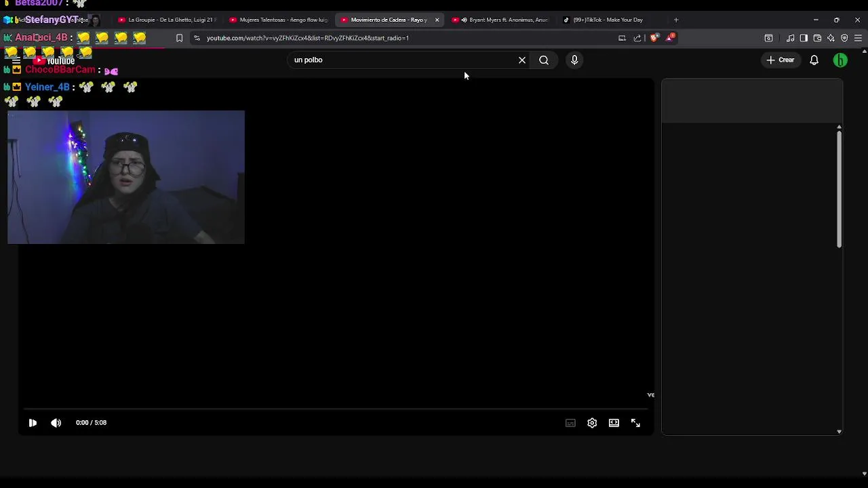868x488 pixels.
Task: Open the tab search icon in the toolbar
Action: [x=768, y=38]
